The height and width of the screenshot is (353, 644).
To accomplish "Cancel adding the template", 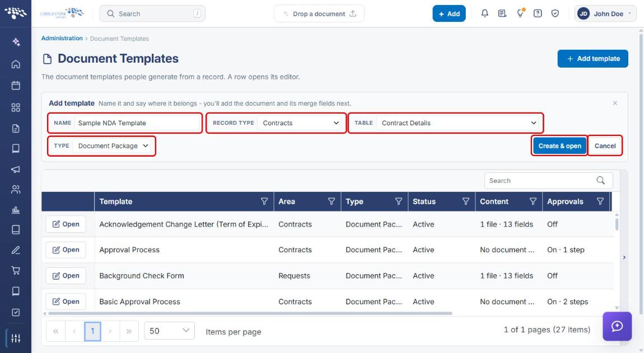I will pos(605,145).
